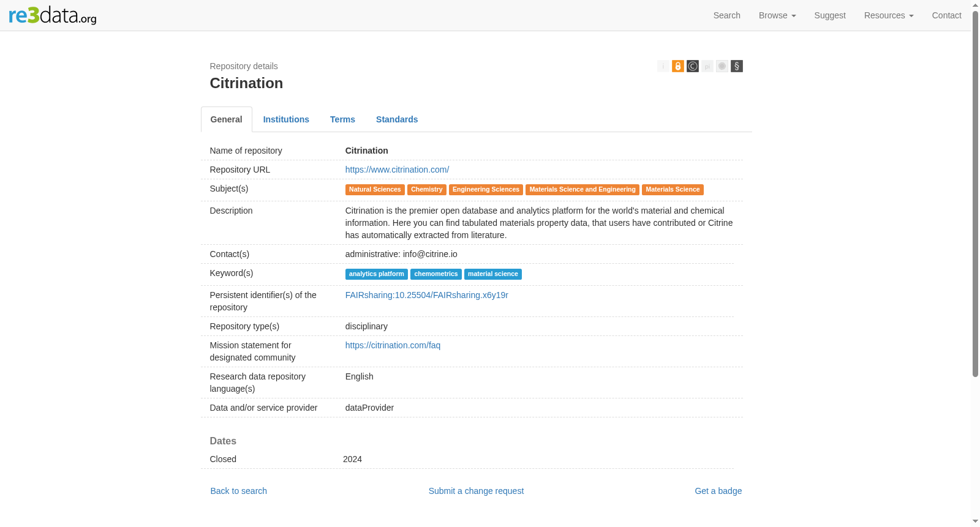Click the dark section-sign policy icon

pos(737,66)
